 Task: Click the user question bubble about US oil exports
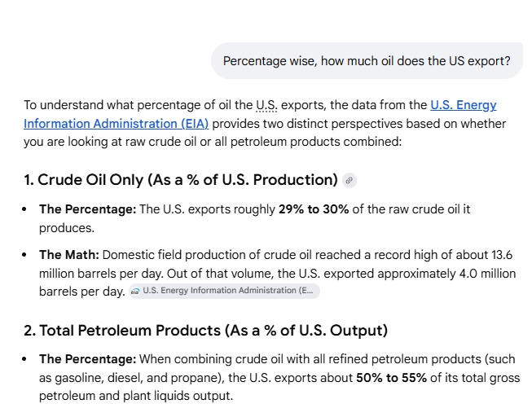click(x=367, y=61)
